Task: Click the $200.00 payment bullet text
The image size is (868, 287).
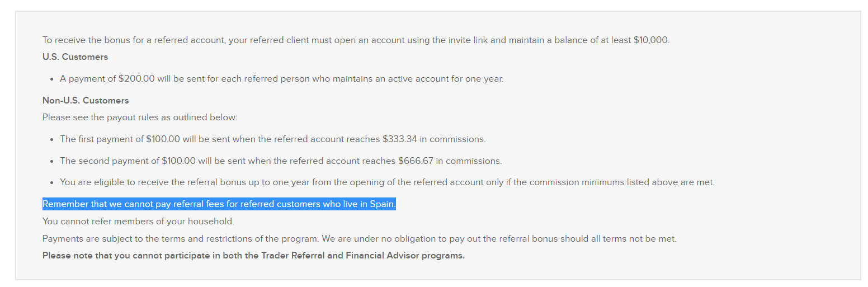Action: 281,79
